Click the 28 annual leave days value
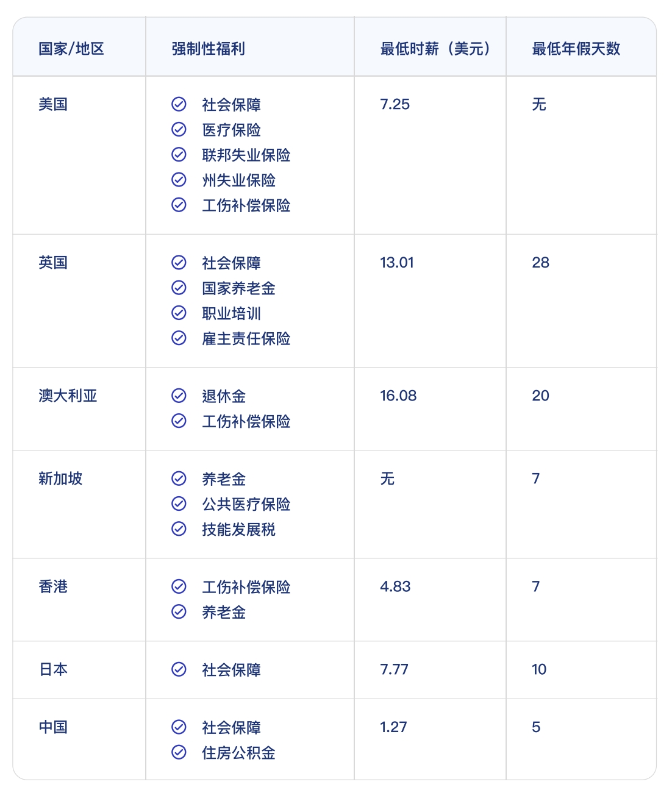Screen dimensions: 672x790 point(540,263)
